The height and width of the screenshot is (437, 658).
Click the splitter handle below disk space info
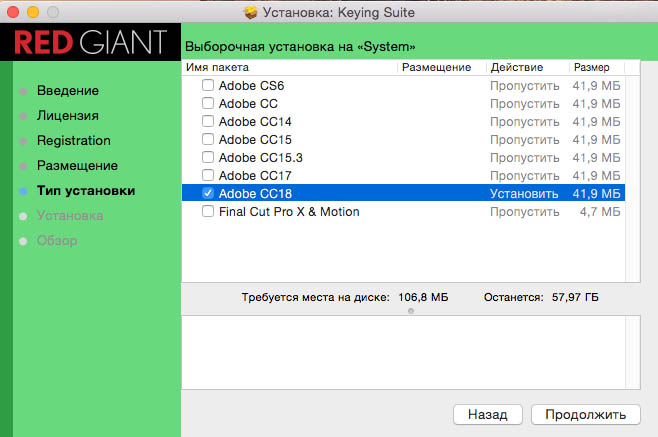coord(411,311)
